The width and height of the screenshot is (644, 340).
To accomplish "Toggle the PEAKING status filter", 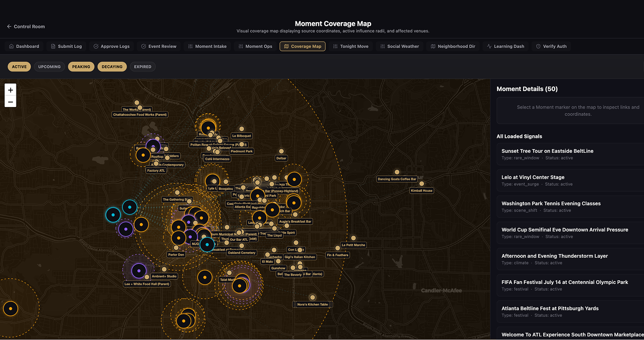I will click(x=81, y=66).
